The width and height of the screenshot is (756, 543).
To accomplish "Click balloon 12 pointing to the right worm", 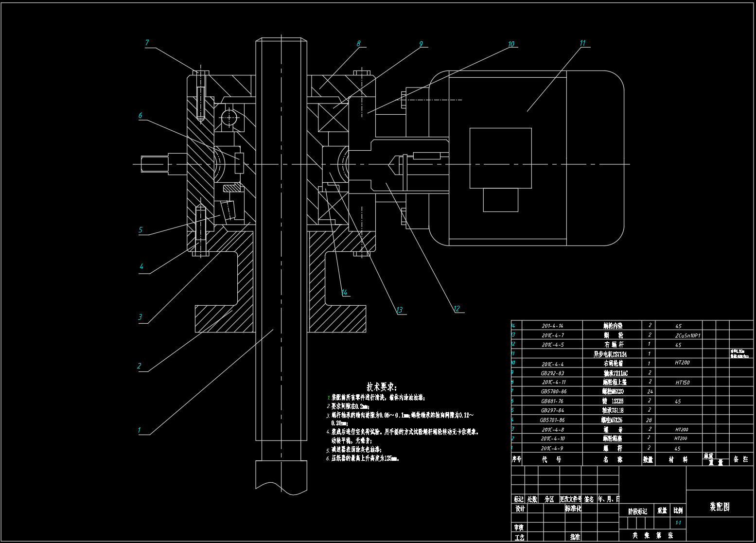I will pos(457,308).
